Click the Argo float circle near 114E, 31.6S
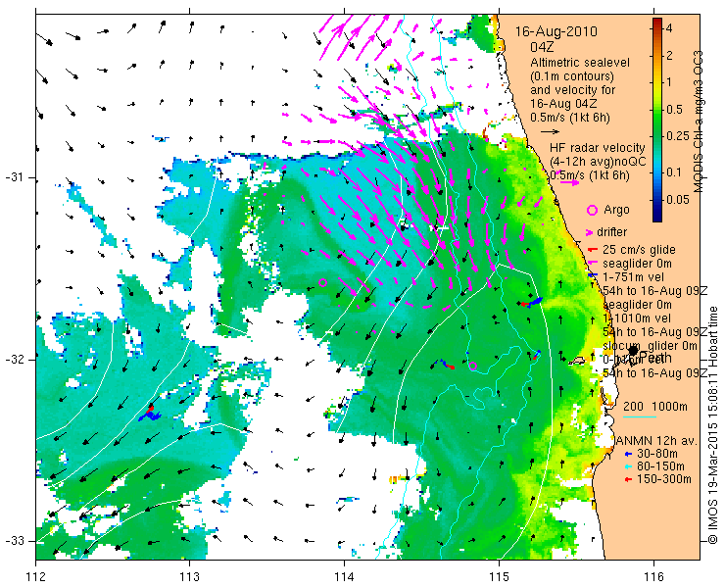725x588 pixels. tap(322, 282)
